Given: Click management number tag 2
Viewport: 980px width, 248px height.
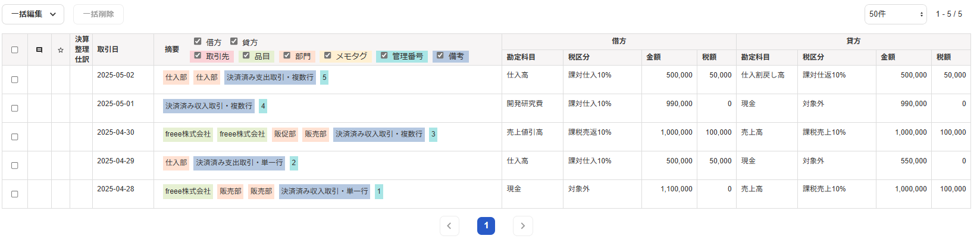Looking at the screenshot, I should [294, 163].
